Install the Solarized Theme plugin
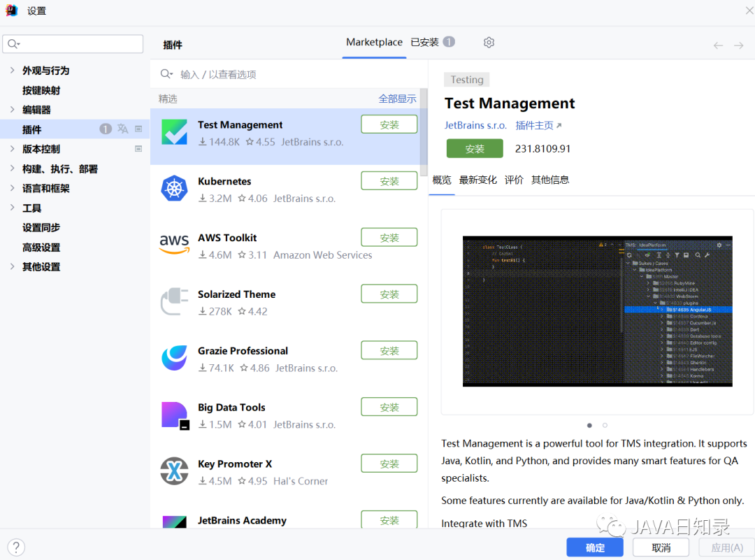The image size is (755, 560). pyautogui.click(x=389, y=294)
